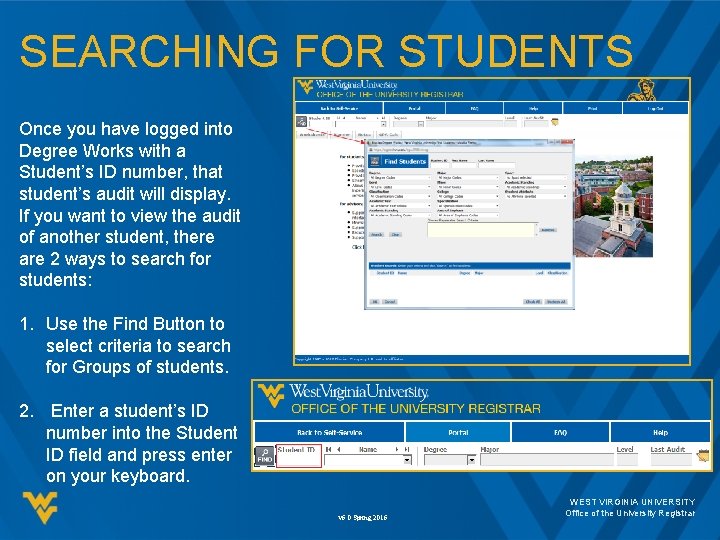This screenshot has height=540, width=720.
Task: Open Help in the enlarged banner
Action: tap(660, 432)
